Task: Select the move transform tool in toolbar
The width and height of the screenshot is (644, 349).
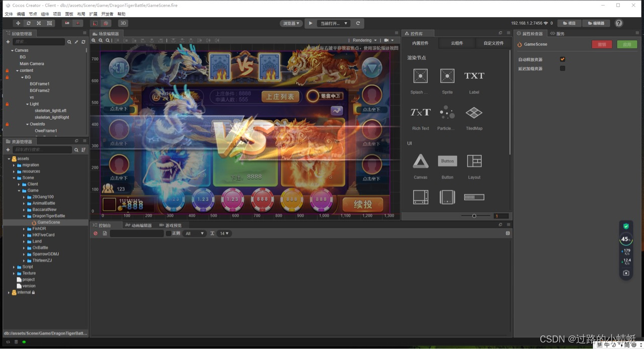Action: click(x=18, y=23)
